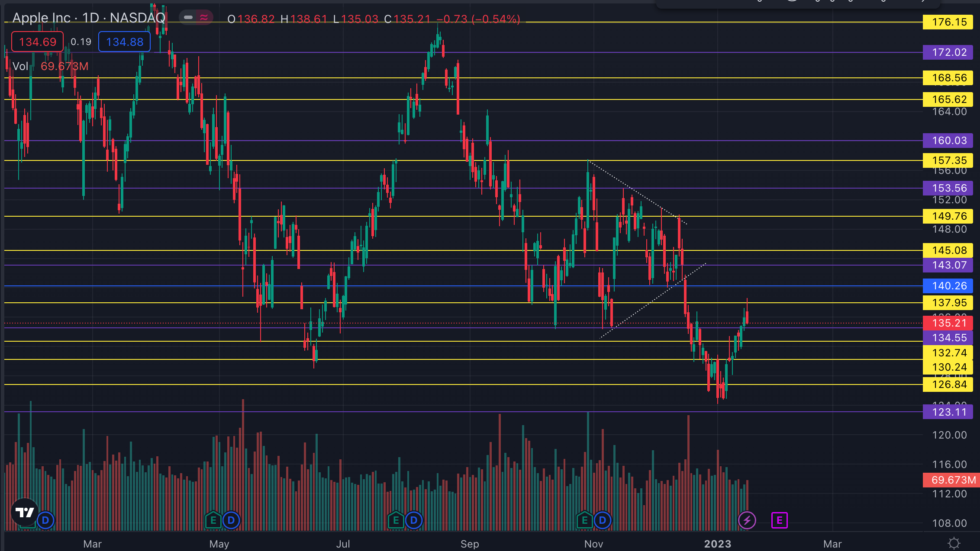Select the 157.35 yellow price label
This screenshot has height=551, width=980.
pyautogui.click(x=948, y=160)
